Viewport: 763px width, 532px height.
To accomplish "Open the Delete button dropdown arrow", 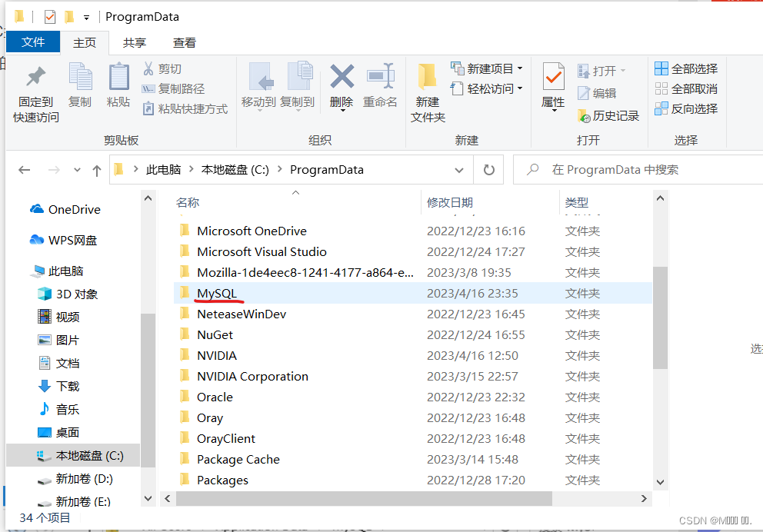I will click(342, 111).
